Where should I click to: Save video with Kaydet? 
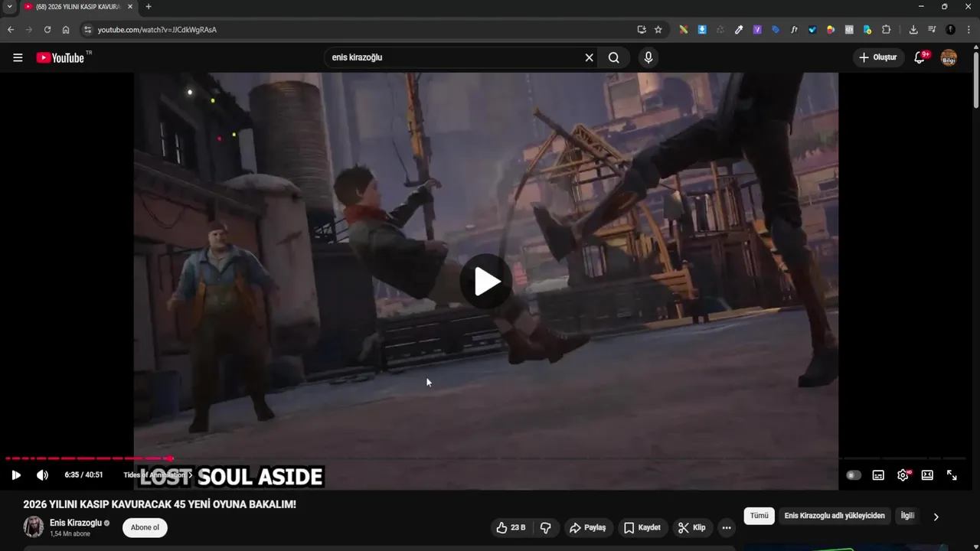(x=642, y=527)
